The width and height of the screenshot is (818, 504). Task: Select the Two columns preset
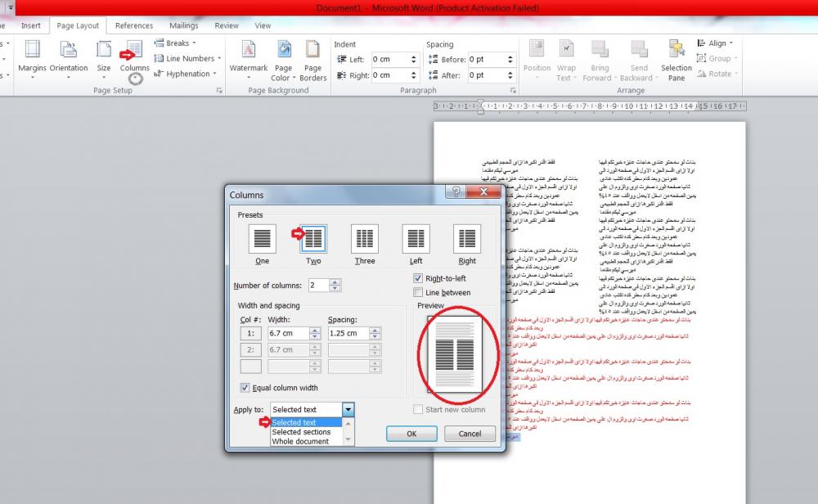[x=313, y=239]
